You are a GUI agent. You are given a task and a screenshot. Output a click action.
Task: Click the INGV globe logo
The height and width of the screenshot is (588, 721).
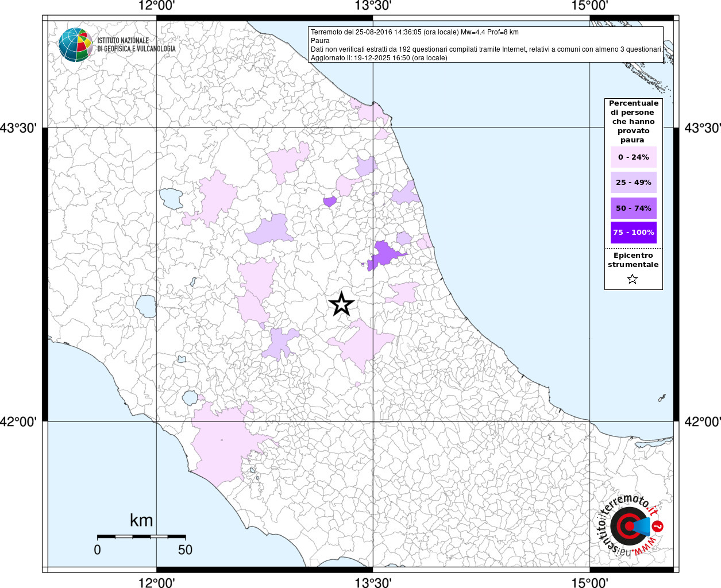(75, 45)
